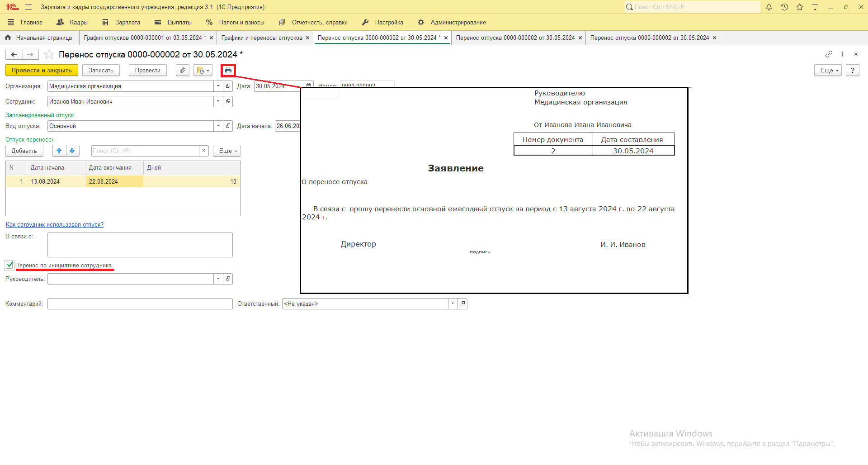Screen dimensions: 868x465
Task: Open the Организация record in a new form
Action: tap(228, 86)
